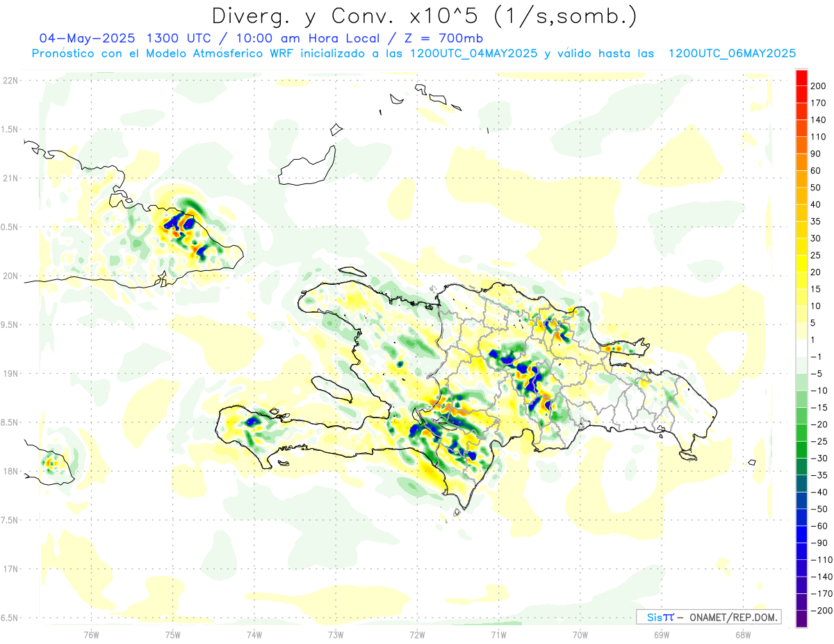Click the '18N' latitude label
Screen dimensions: 834x644
(x=10, y=472)
